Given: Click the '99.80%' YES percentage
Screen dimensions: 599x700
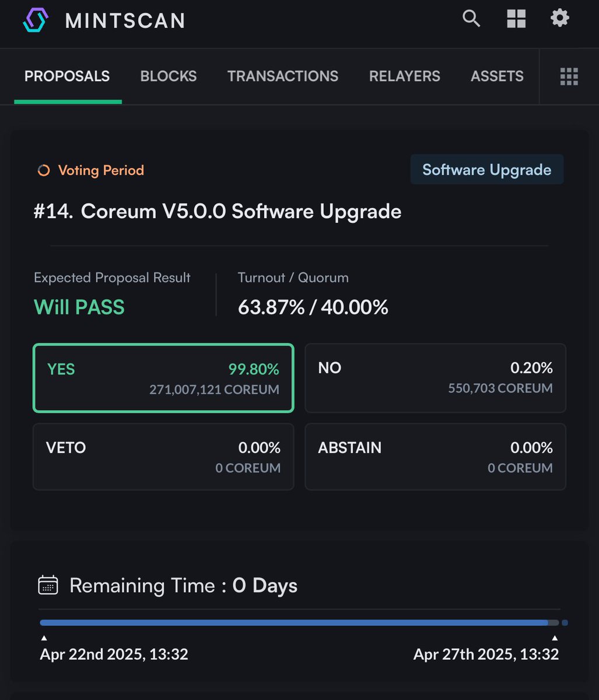Looking at the screenshot, I should pos(254,369).
